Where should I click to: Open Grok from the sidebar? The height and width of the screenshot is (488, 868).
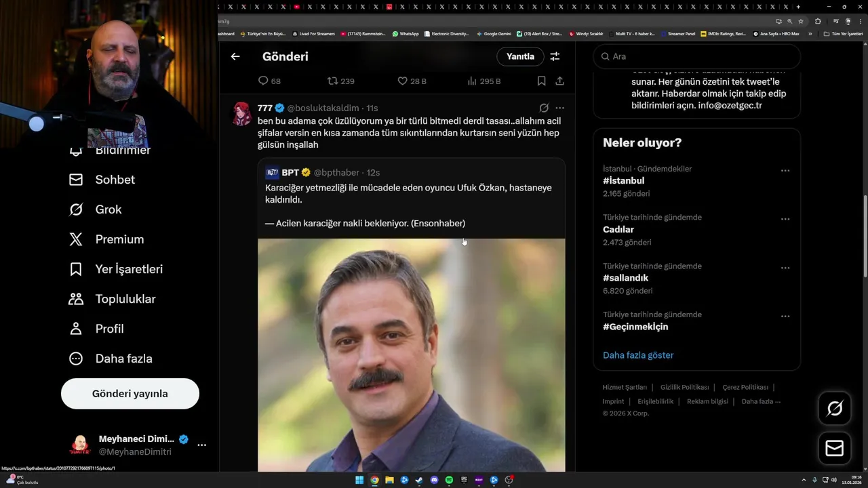coord(96,209)
